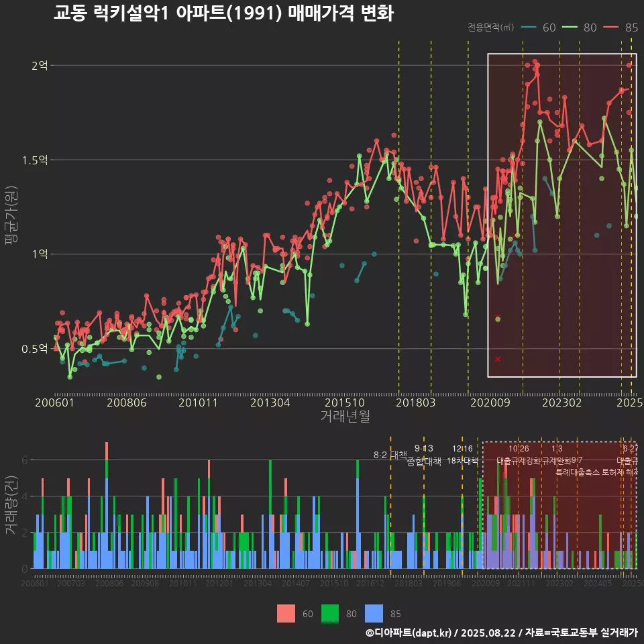Click the 전용면적(㎡) legend title
Viewport: 644px width, 644px height.
(491, 28)
